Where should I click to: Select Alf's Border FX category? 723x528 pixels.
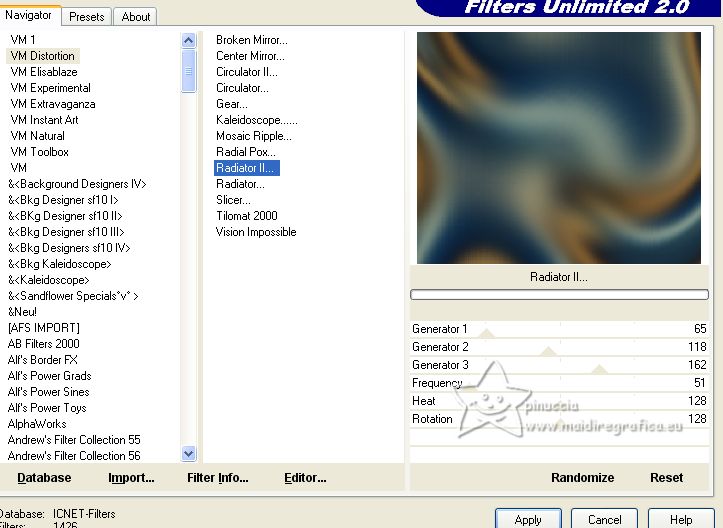42,360
